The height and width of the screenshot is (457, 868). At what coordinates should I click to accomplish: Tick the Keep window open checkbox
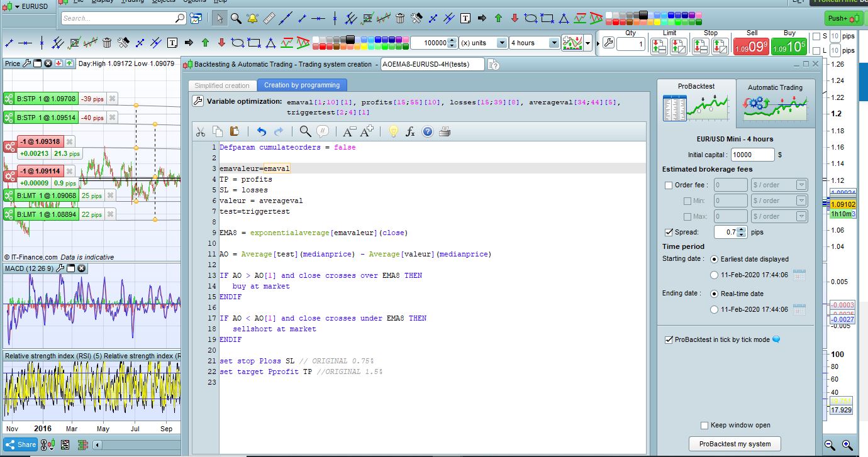point(705,426)
